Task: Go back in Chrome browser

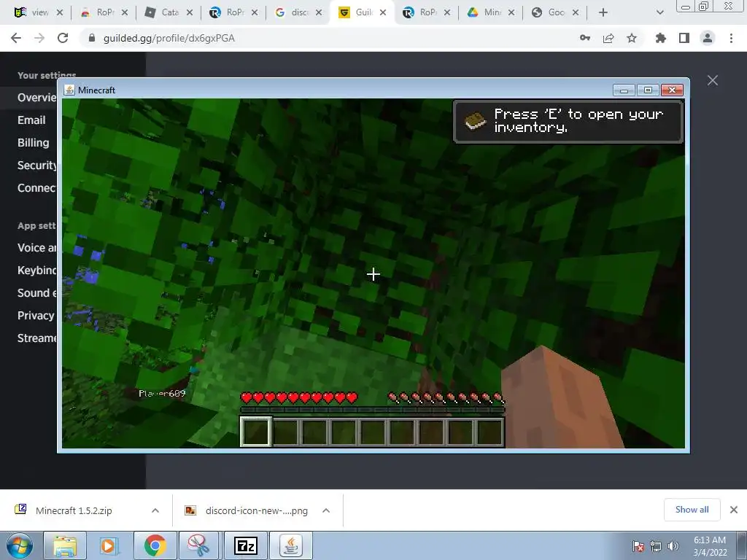Action: [x=16, y=38]
